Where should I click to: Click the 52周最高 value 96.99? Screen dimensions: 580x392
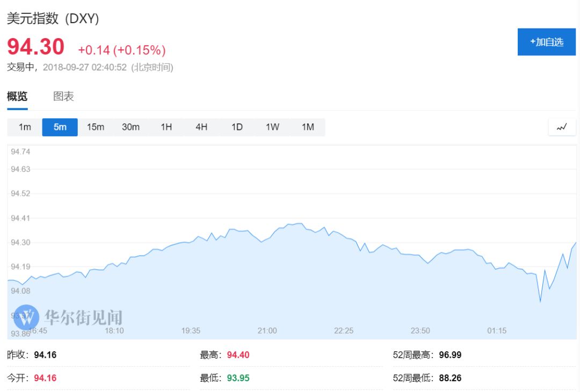450,355
